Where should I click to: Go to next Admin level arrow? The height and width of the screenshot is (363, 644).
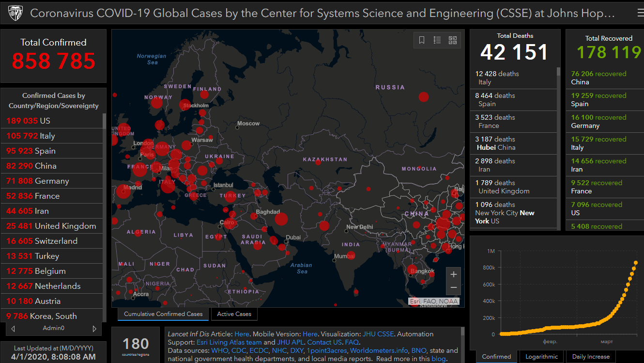[x=94, y=329]
